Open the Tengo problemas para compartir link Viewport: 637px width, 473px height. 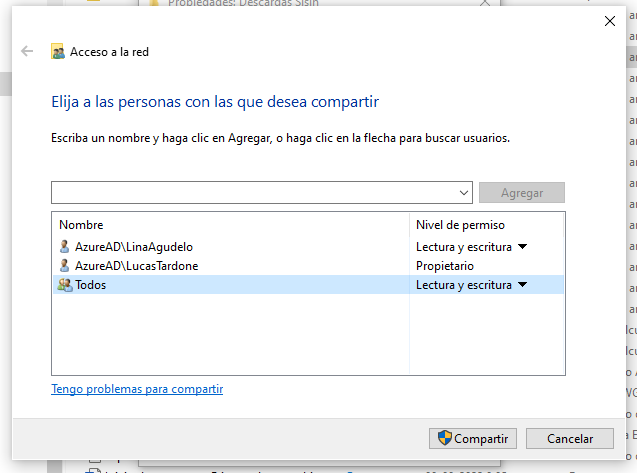[x=137, y=389]
